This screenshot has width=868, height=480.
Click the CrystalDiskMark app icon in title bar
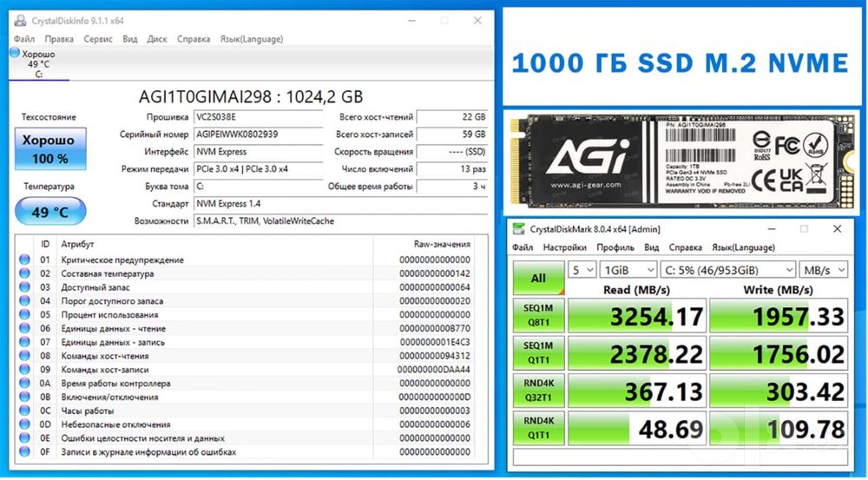click(x=519, y=228)
